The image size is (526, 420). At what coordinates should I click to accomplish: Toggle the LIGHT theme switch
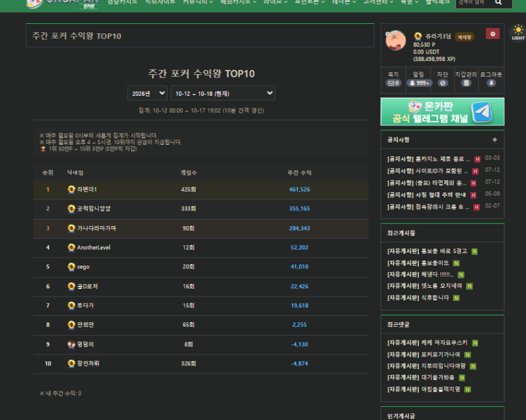tap(518, 33)
